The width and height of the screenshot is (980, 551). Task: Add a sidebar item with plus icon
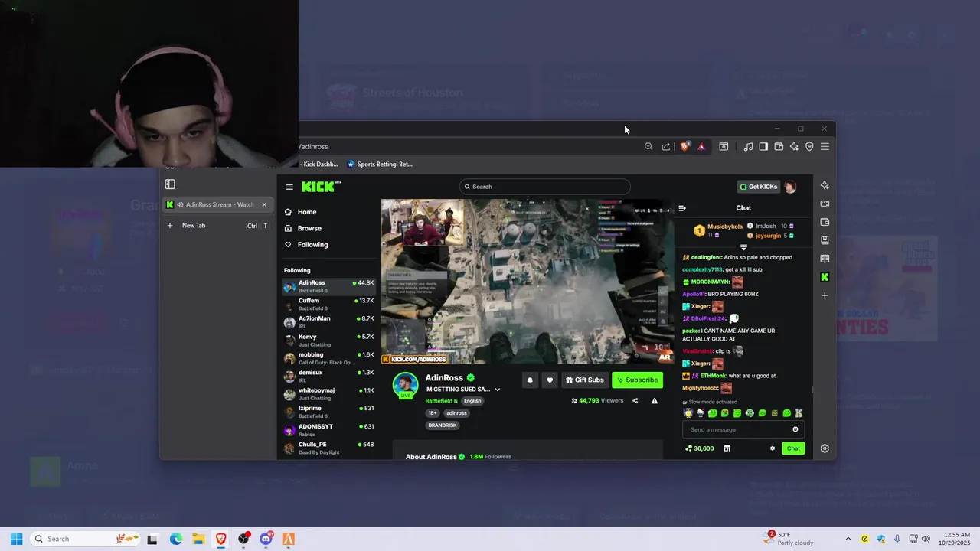825,295
